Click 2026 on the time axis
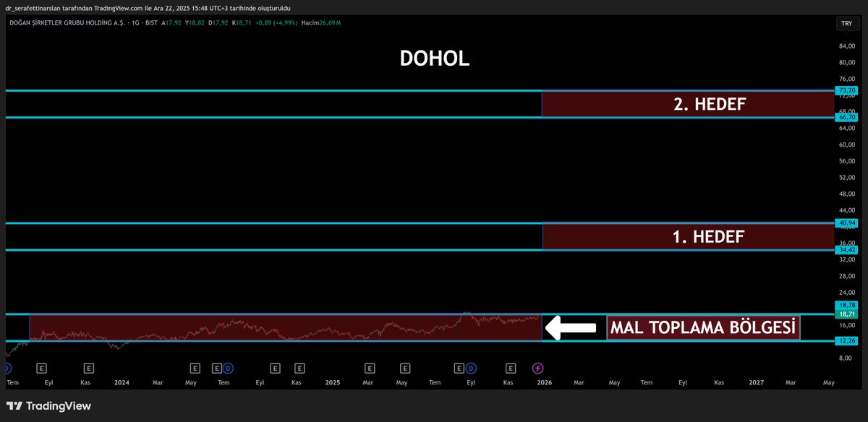Screen dimensions: 868x422 [544, 382]
